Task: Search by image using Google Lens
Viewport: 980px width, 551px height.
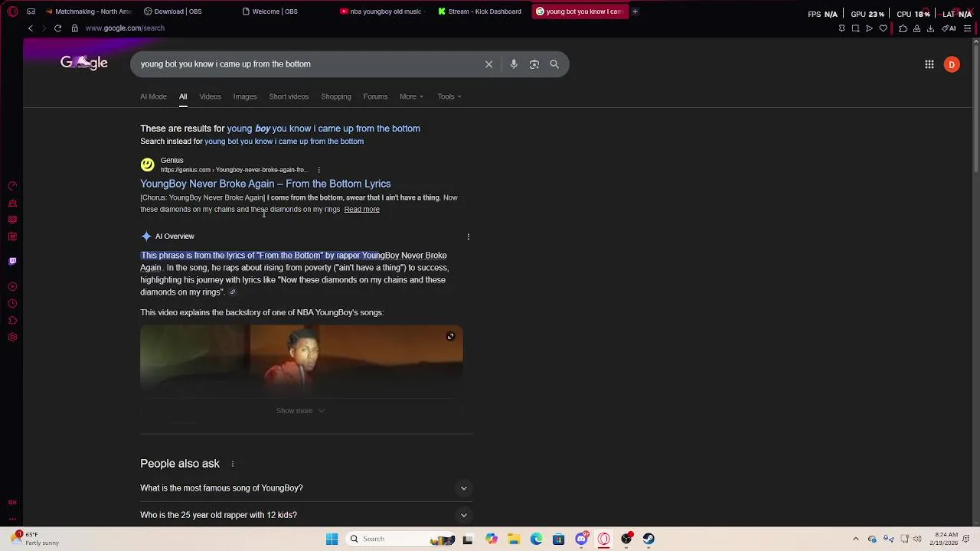Action: [534, 64]
